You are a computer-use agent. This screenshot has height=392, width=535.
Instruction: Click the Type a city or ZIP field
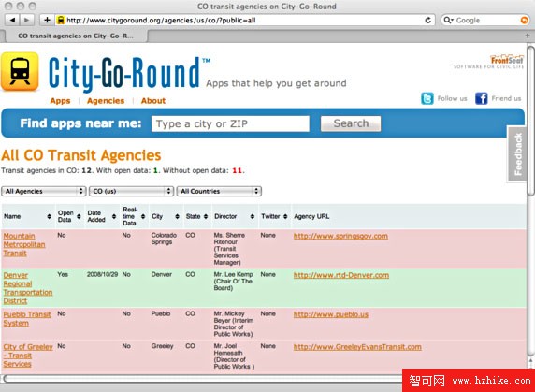(x=230, y=123)
